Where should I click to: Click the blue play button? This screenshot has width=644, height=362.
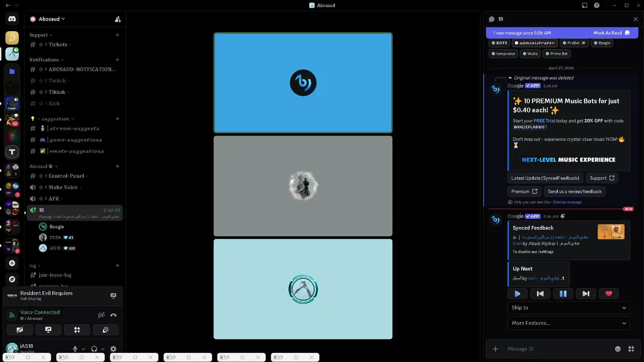(x=518, y=294)
